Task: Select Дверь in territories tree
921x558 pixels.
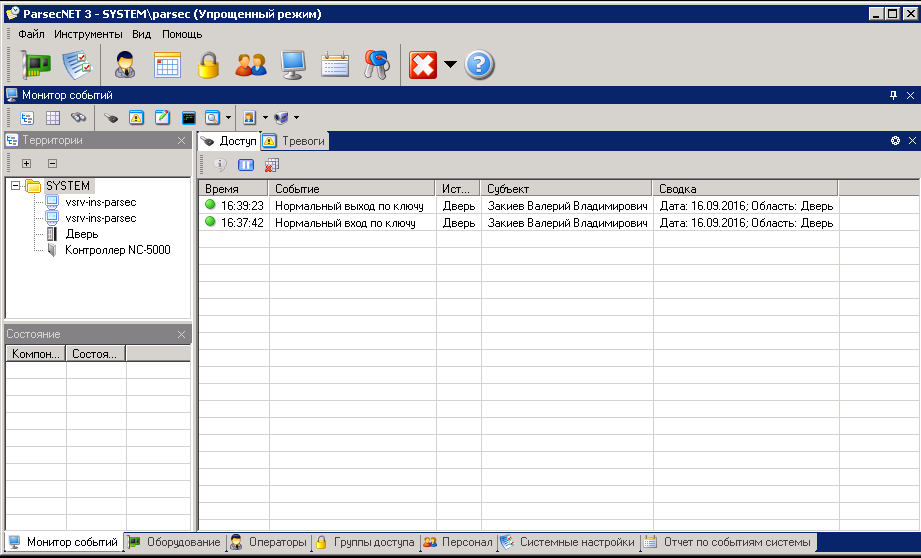Action: tap(82, 234)
